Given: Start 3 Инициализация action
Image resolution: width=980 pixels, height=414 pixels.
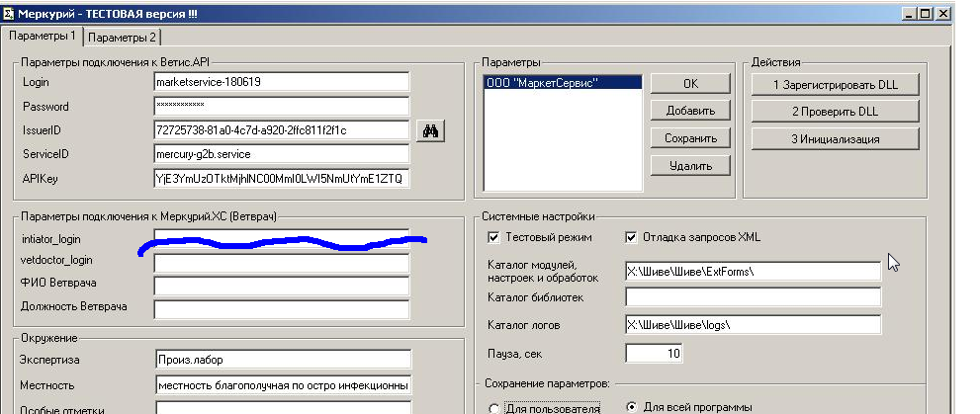Looking at the screenshot, I should pyautogui.click(x=834, y=139).
